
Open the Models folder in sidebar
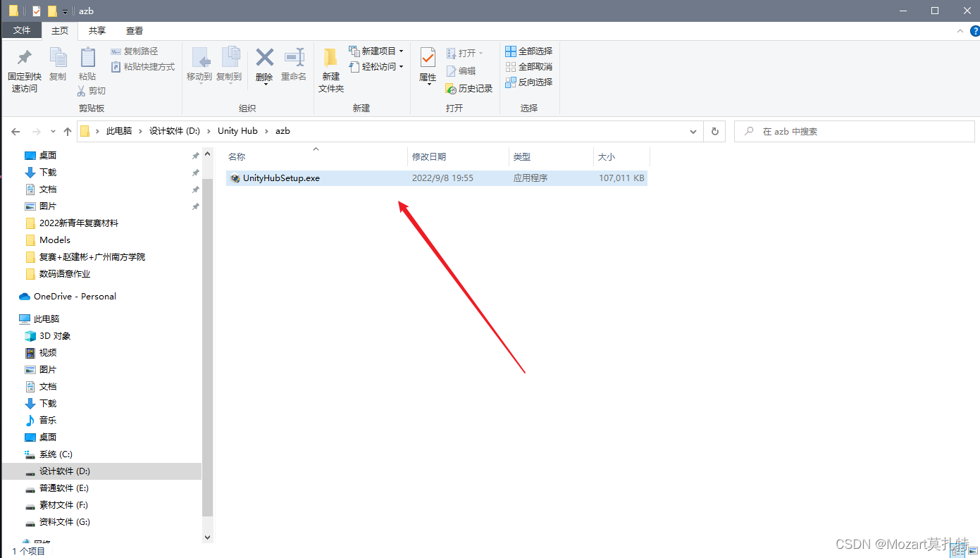(x=55, y=240)
